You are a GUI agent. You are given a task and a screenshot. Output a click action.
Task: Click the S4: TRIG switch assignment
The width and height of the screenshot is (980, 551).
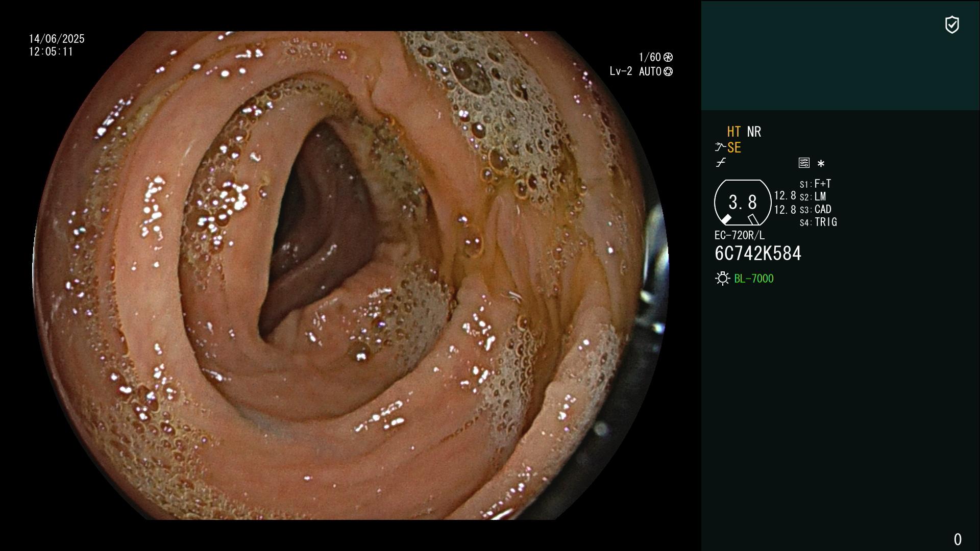818,222
